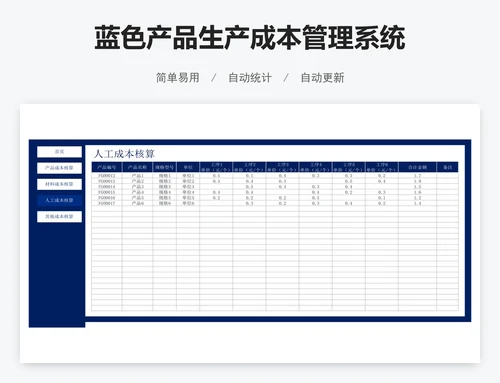
Task: Click 工序6 value 0.4 in FG00013 row
Action: tap(382, 181)
